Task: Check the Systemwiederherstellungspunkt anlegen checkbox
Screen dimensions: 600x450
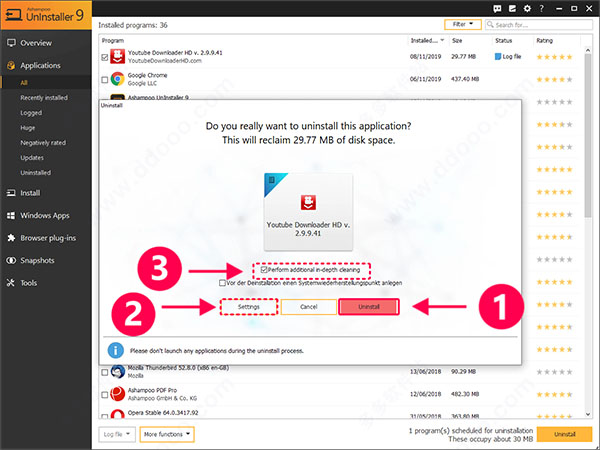Action: (222, 283)
